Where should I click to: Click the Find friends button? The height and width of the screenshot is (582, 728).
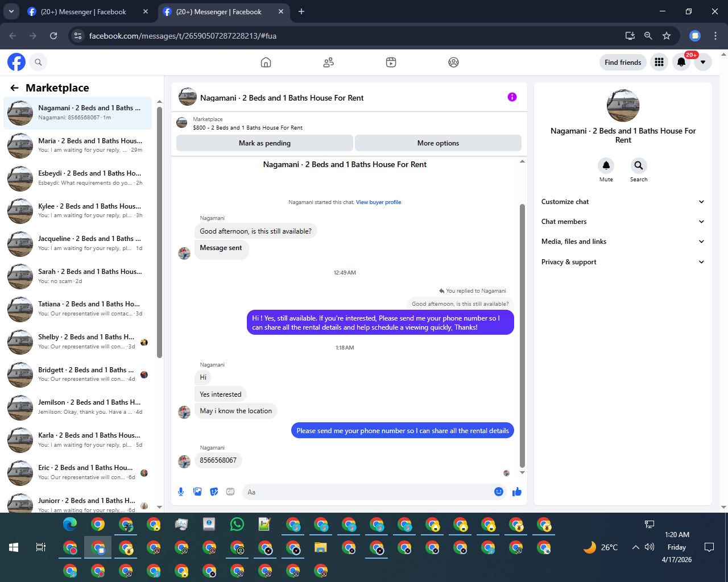point(623,63)
